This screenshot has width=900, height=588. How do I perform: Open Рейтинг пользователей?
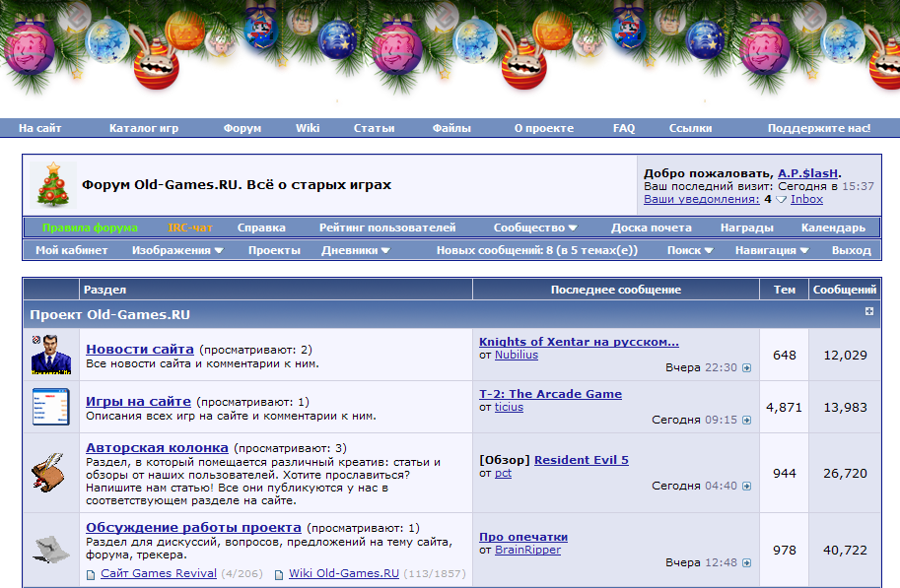tap(387, 228)
